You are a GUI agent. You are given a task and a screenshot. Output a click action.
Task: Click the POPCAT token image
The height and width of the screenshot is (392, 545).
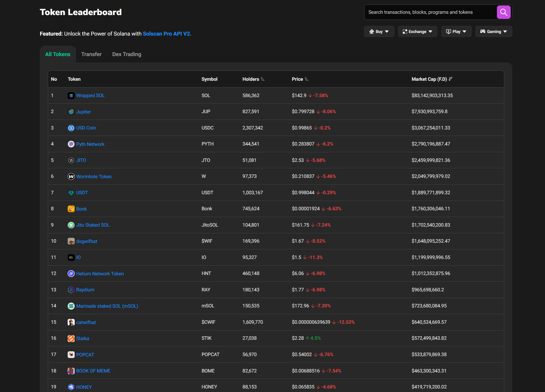[x=71, y=355]
